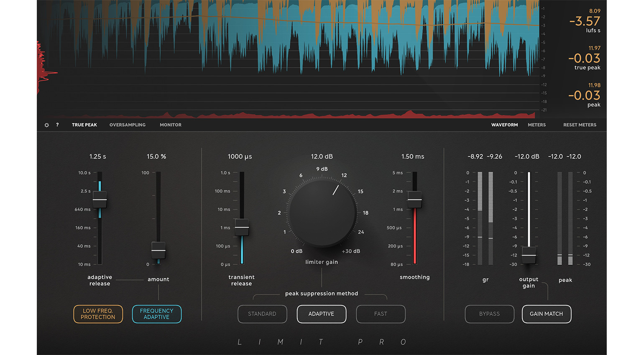Toggle FREQUENCY ADAPTIVE mode

coord(157,314)
